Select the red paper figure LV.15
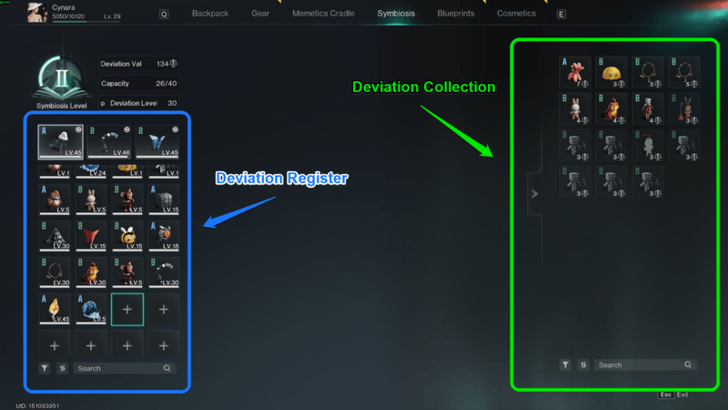This screenshot has height=410, width=728. [91, 236]
